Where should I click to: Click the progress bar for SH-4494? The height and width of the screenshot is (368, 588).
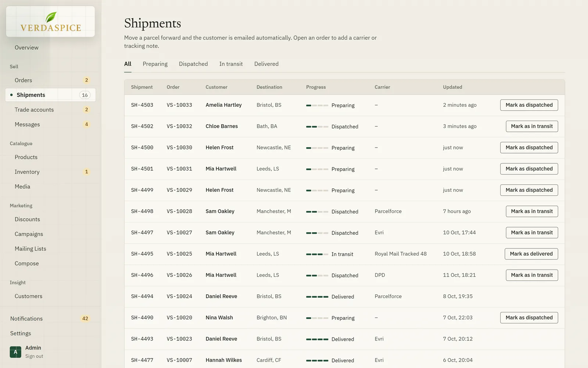pyautogui.click(x=317, y=297)
